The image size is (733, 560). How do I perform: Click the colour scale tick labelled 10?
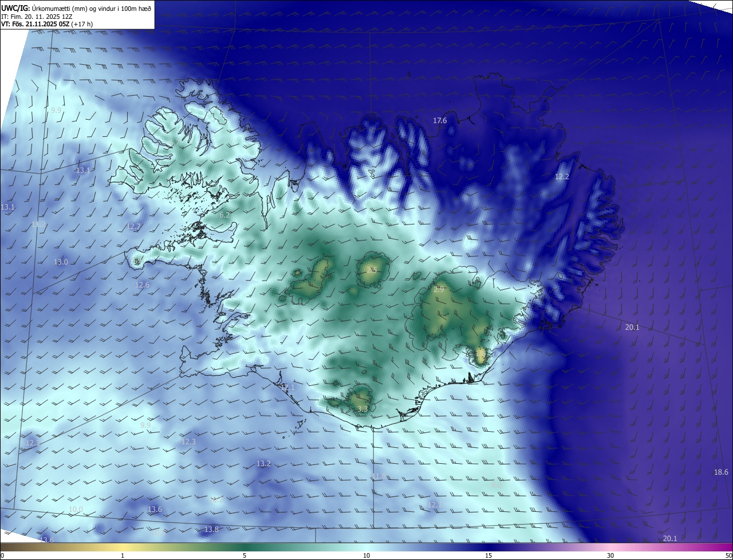(366, 555)
